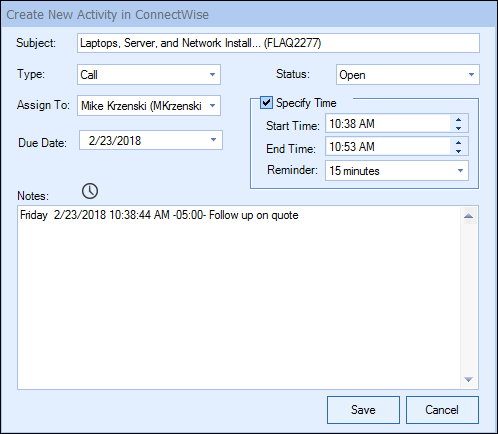The height and width of the screenshot is (434, 498).
Task: Click into the Subject text field
Action: 278,43
